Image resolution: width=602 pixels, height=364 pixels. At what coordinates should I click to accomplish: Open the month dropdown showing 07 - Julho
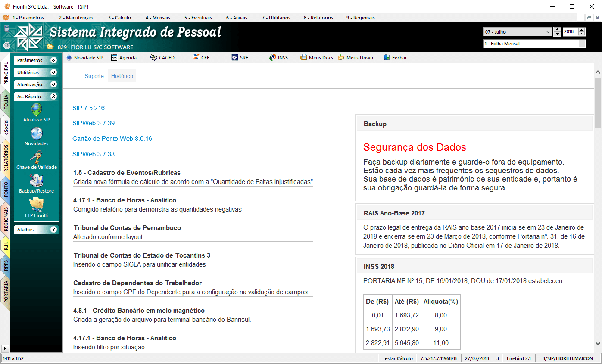(x=548, y=32)
